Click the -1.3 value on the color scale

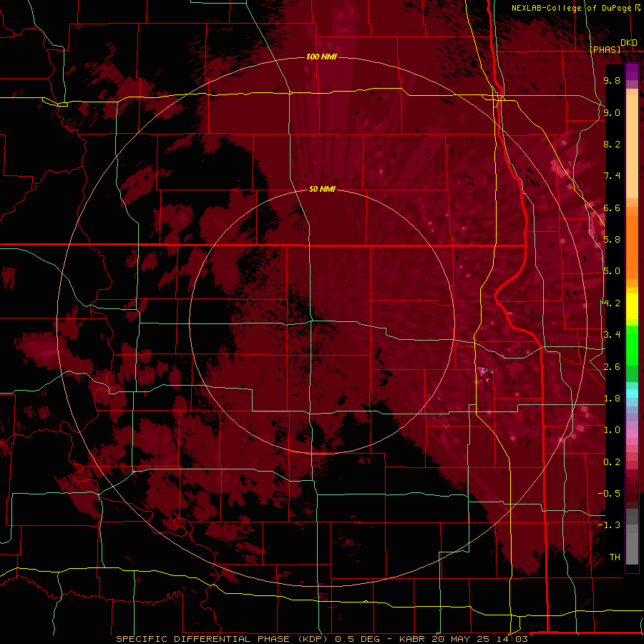[609, 525]
